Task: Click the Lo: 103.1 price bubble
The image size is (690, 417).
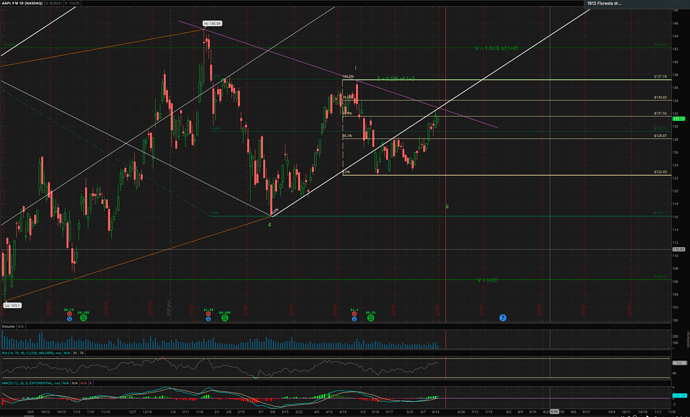Action: pos(12,305)
